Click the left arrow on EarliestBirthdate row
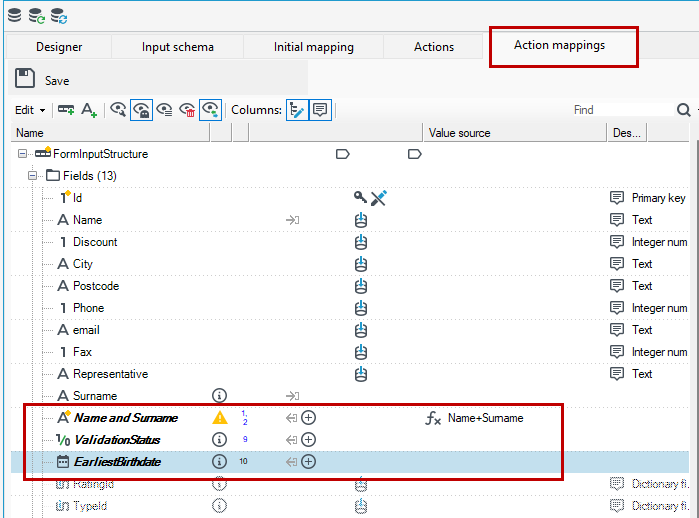 [291, 462]
